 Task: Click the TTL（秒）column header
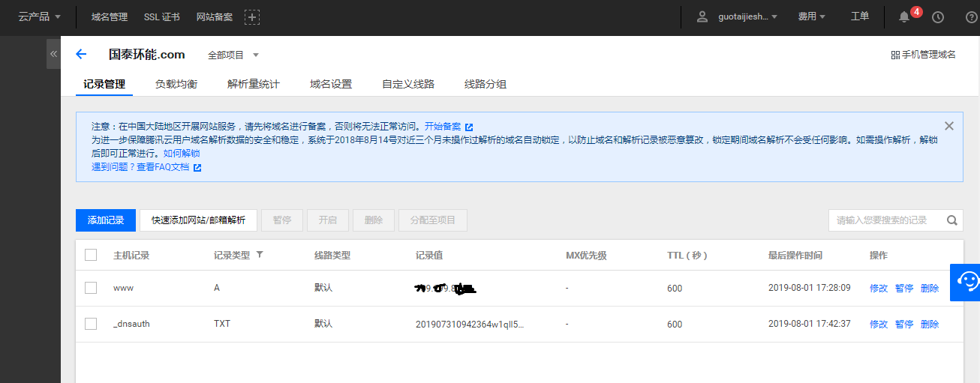pyautogui.click(x=687, y=255)
